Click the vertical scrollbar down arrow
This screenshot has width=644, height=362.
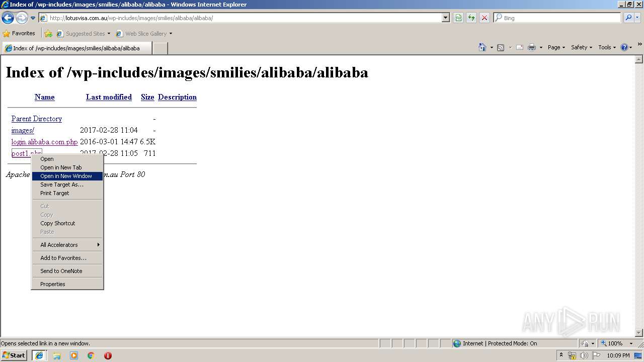(x=639, y=332)
